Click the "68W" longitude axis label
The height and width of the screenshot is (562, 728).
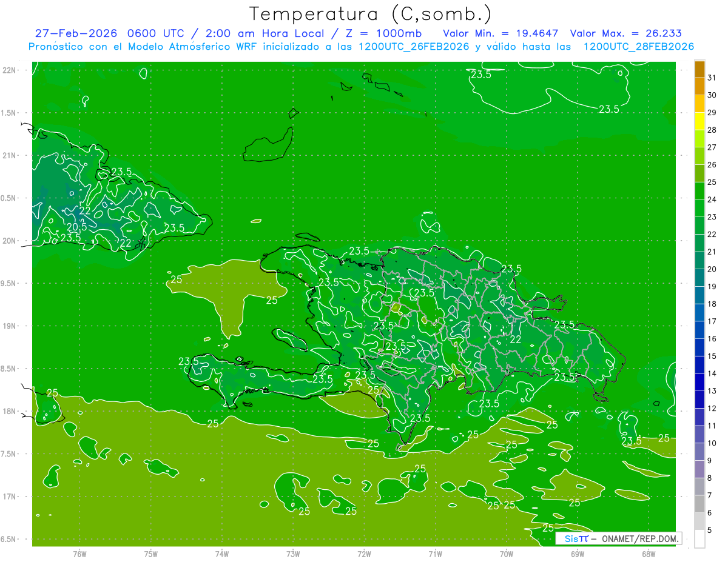(649, 554)
